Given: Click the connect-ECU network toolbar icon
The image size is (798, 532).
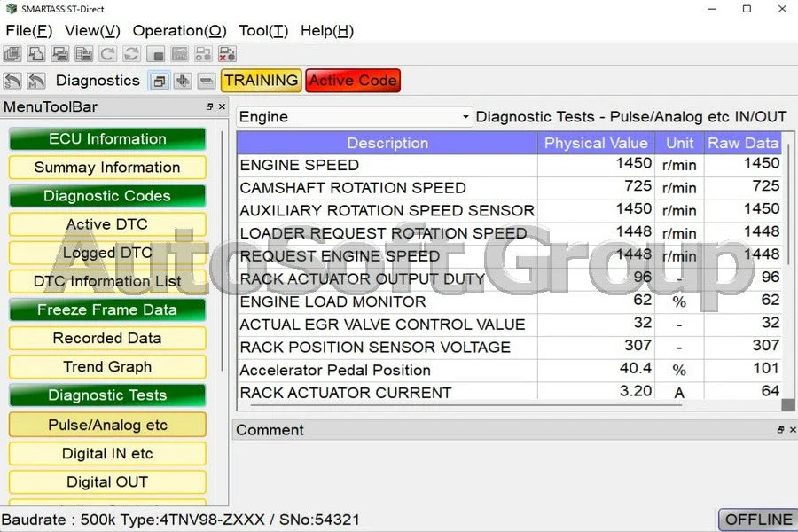Looking at the screenshot, I should [203, 53].
